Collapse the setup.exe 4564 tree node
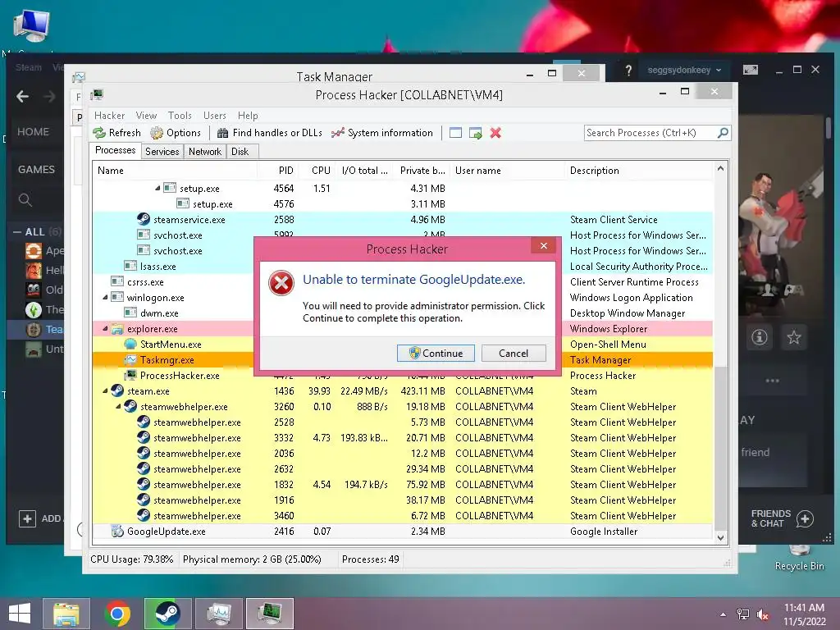 point(157,188)
